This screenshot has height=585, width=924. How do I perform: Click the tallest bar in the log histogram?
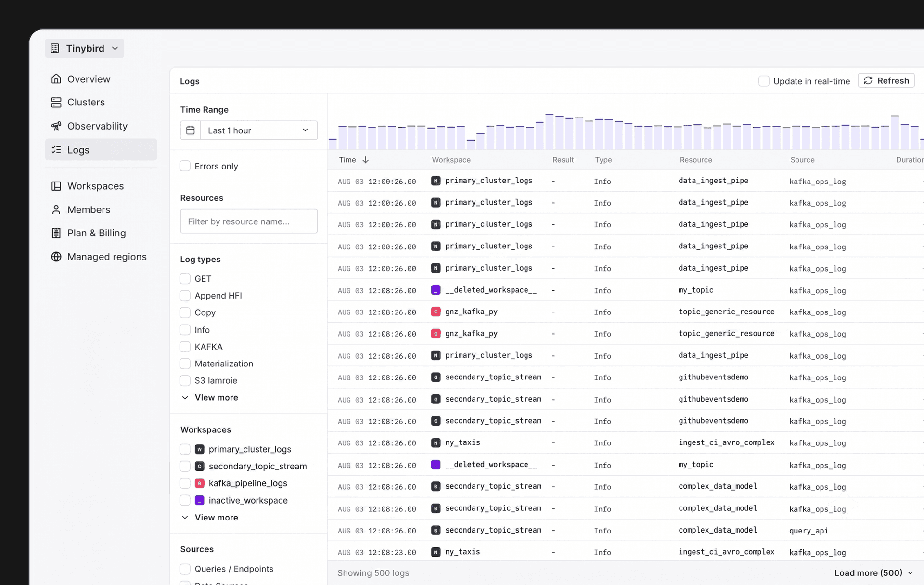549,131
